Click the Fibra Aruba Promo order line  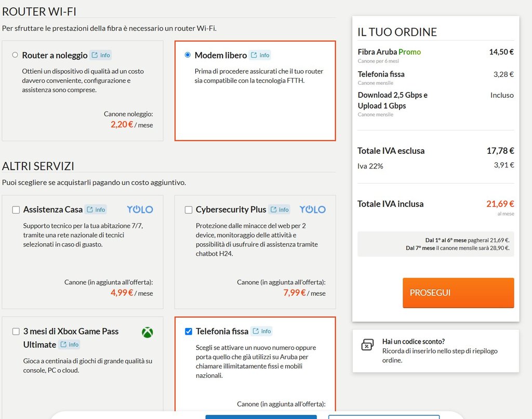[x=389, y=52]
